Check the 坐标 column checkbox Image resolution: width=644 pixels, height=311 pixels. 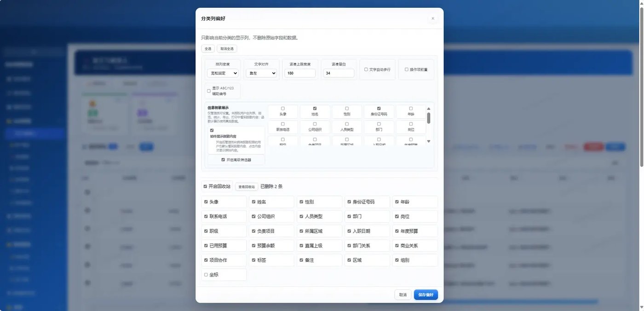tap(206, 275)
